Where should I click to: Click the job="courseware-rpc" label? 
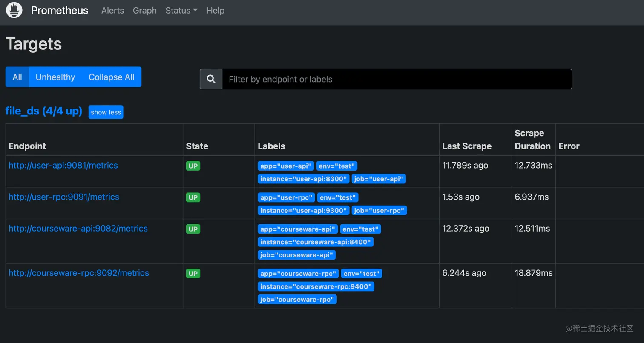[297, 299]
